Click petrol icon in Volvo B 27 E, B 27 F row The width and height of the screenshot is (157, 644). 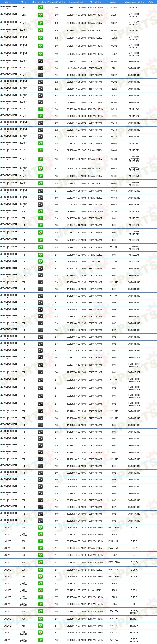(40, 562)
